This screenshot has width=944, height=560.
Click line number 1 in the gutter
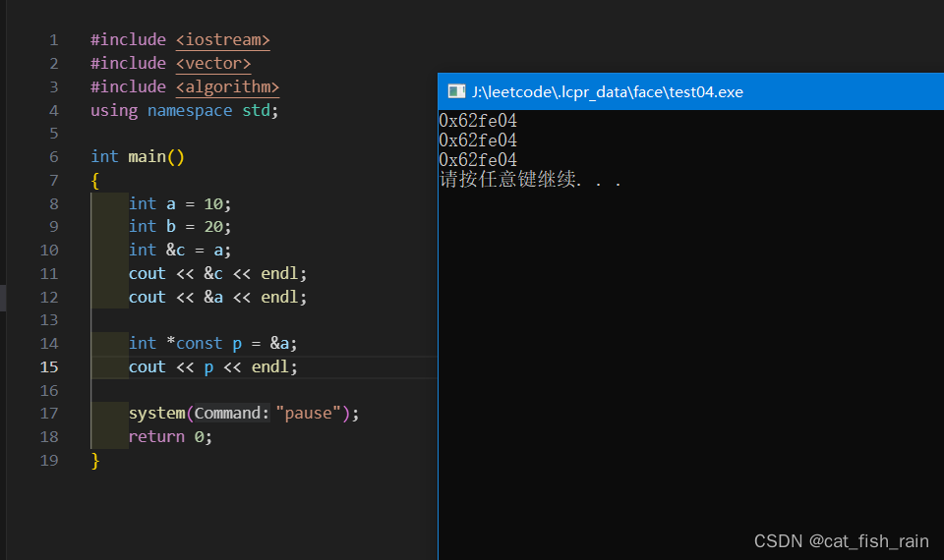coord(53,40)
